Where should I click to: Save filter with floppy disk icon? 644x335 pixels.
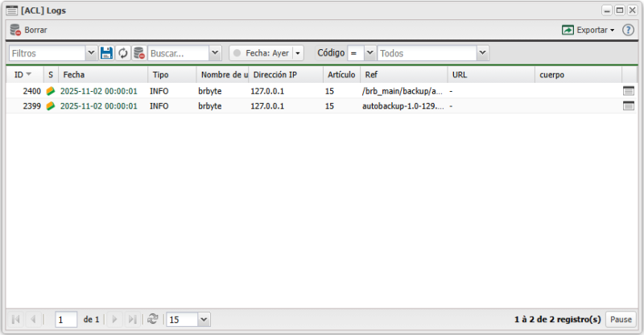click(x=107, y=53)
